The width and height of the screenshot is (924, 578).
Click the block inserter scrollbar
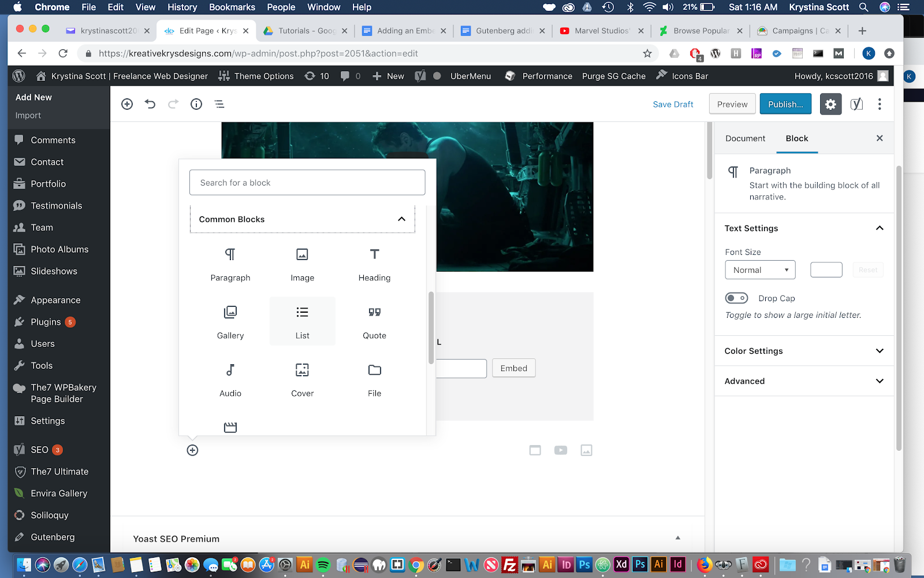point(431,328)
